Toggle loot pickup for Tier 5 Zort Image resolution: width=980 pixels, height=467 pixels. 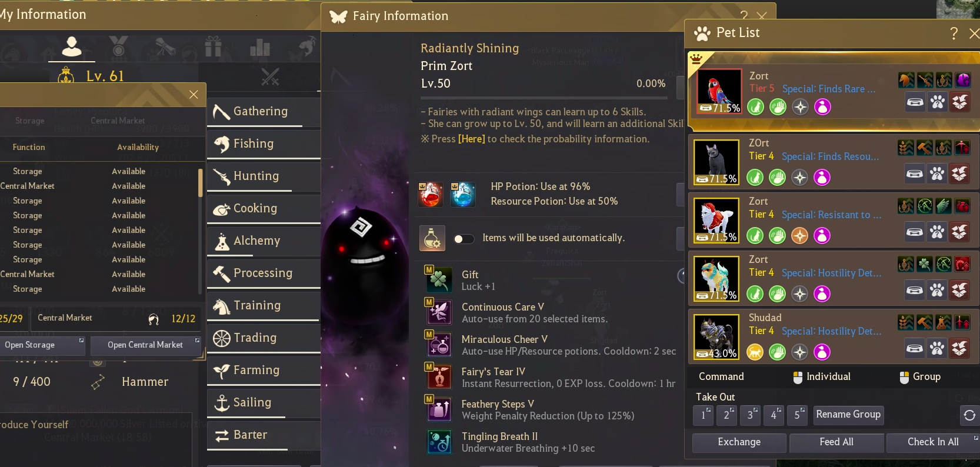pos(778,107)
